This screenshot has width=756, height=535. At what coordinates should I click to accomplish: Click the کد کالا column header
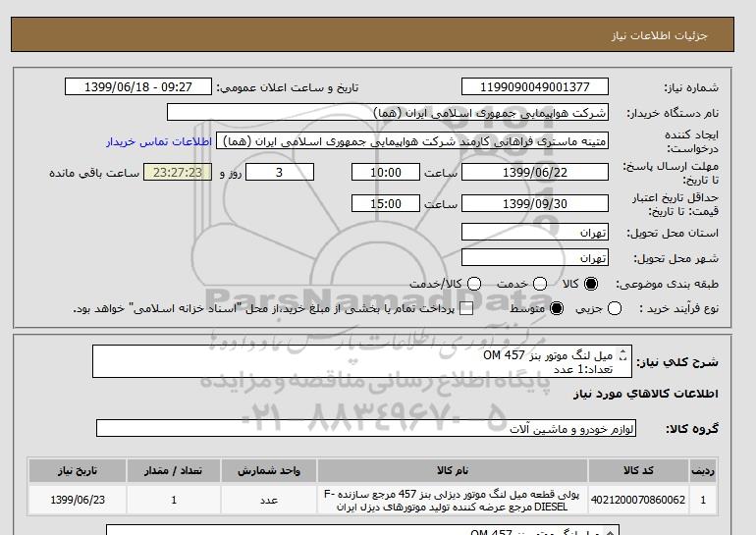click(638, 471)
